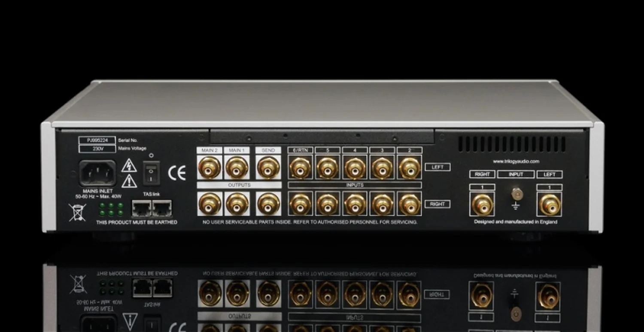The height and width of the screenshot is (332, 644).
Task: Click the phono input 1 LEFT RCA jack
Action: (550, 204)
